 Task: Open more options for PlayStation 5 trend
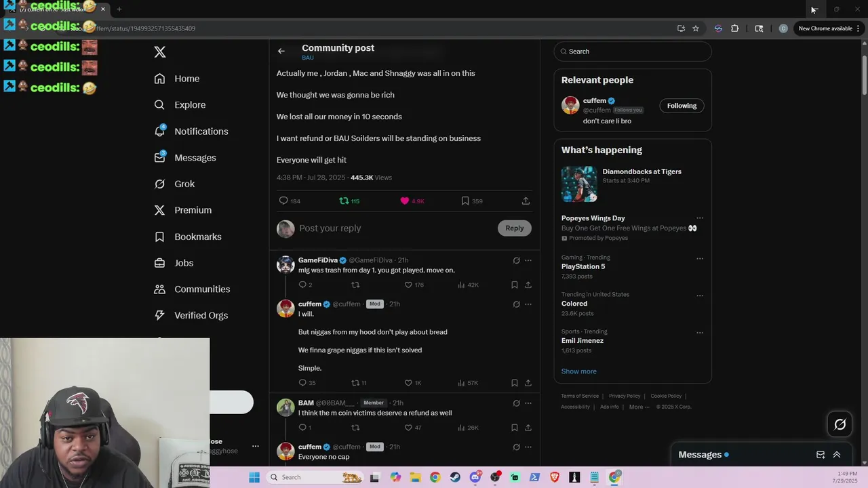coord(700,258)
